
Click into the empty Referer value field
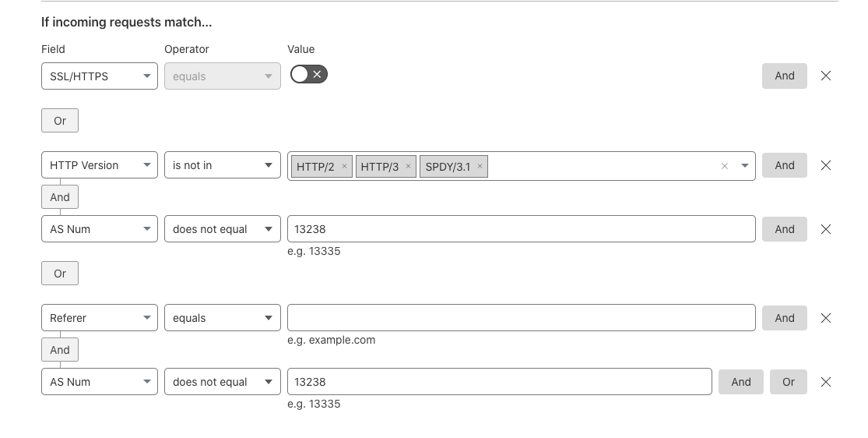[522, 318]
